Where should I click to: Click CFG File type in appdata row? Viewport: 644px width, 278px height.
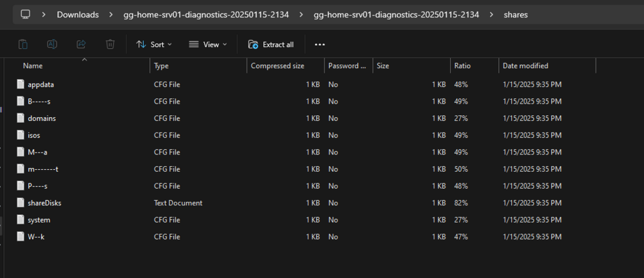click(x=167, y=84)
